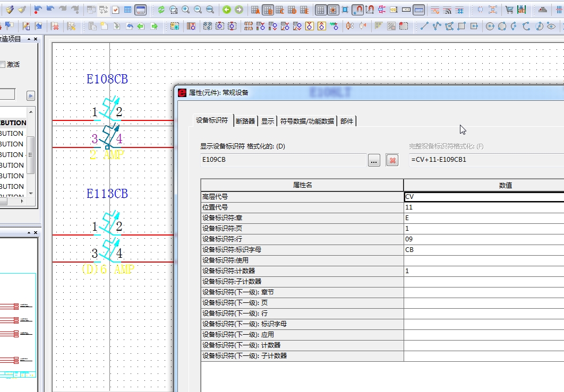Click the shopping cart parts icon
This screenshot has width=564, height=392.
pos(509,10)
